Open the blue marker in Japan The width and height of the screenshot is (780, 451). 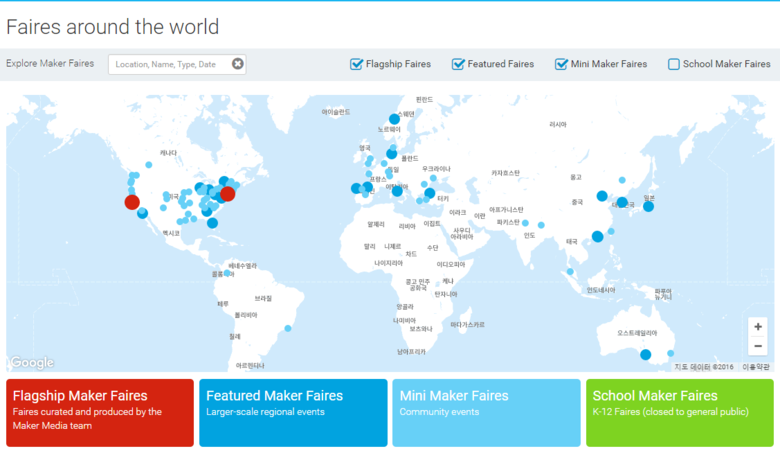coord(648,206)
